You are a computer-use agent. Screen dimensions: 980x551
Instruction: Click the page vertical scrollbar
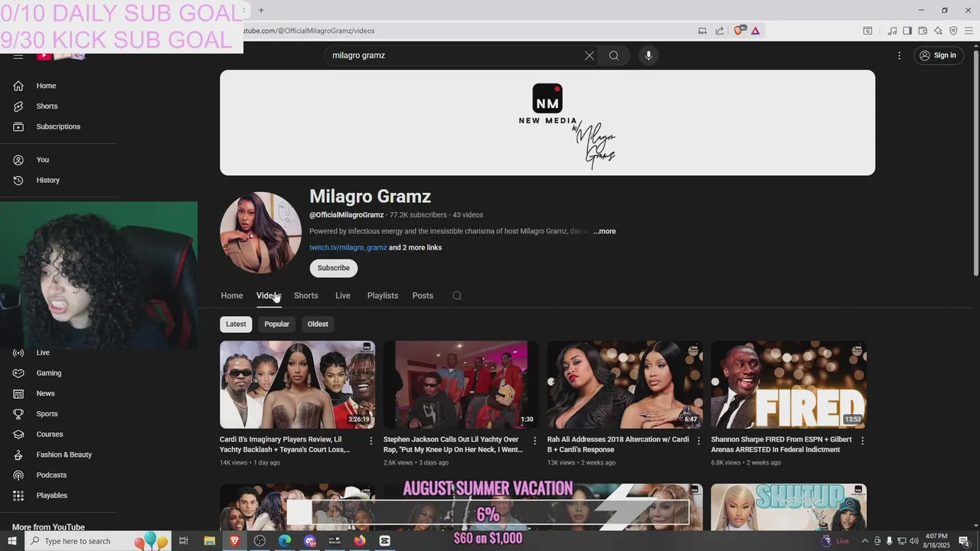[x=975, y=162]
